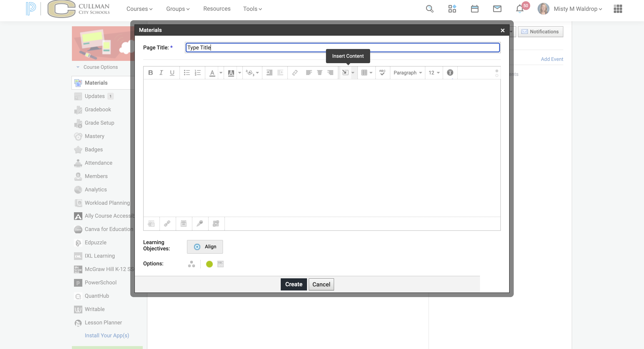Click the insert link chain icon
This screenshot has width=644, height=349.
point(295,73)
